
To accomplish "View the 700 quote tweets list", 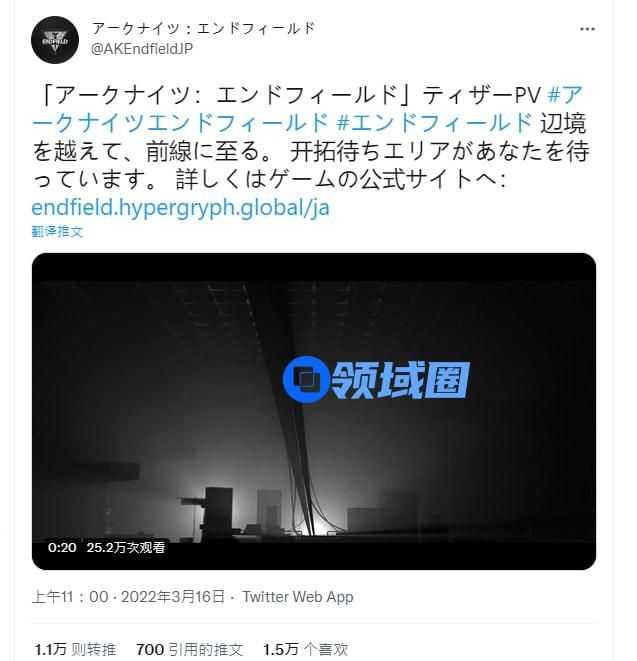I will [189, 649].
